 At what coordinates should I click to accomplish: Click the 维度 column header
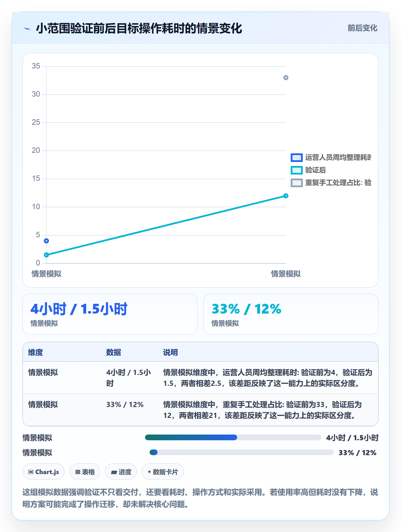(36, 352)
